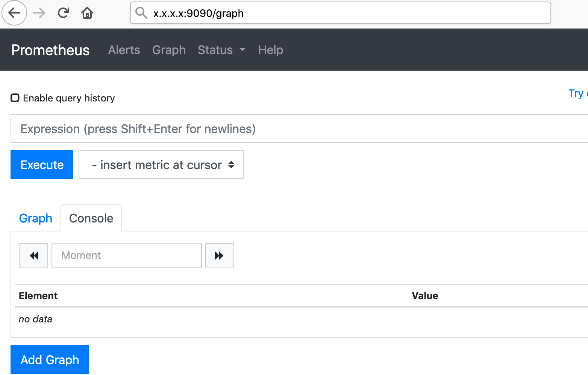
Task: Go to the browser home page icon
Action: pos(87,13)
